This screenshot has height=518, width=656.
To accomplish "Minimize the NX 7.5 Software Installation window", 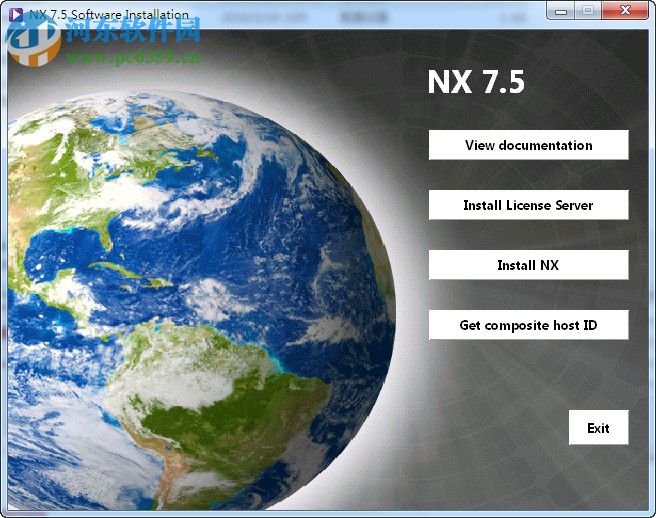I will [x=561, y=10].
